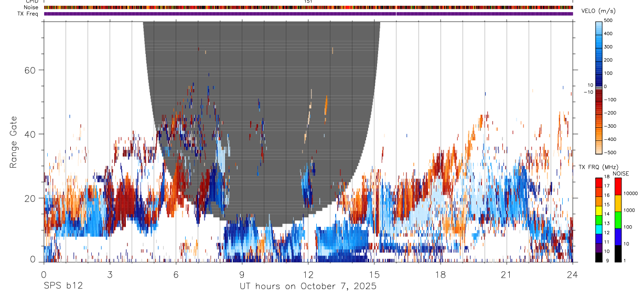This screenshot has width=644, height=297.
Task: Click x-axis hour tick label 24
Action: pyautogui.click(x=572, y=274)
